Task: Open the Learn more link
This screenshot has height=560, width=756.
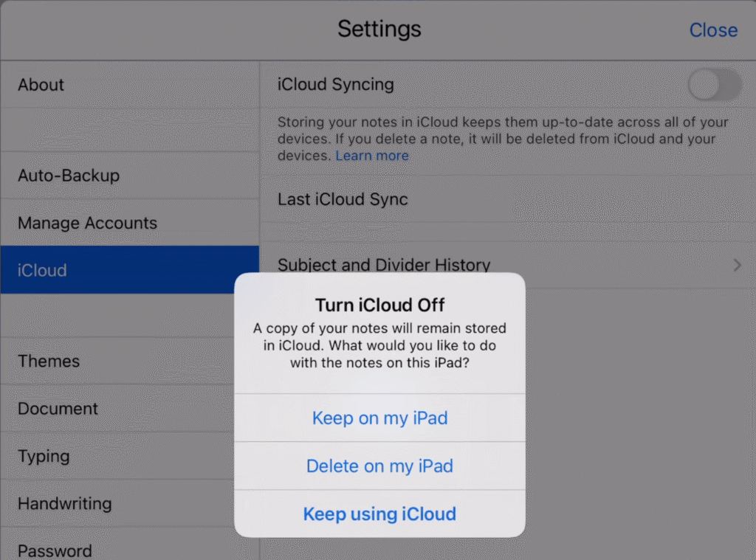Action: pos(372,156)
